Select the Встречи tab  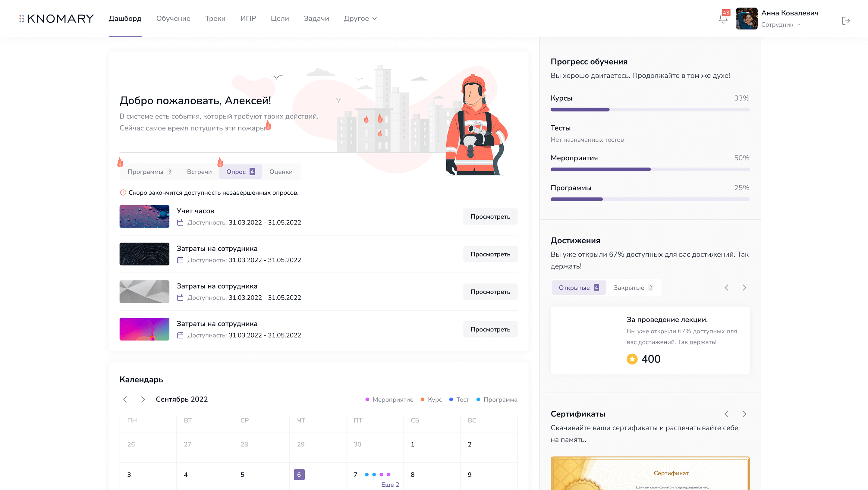199,171
